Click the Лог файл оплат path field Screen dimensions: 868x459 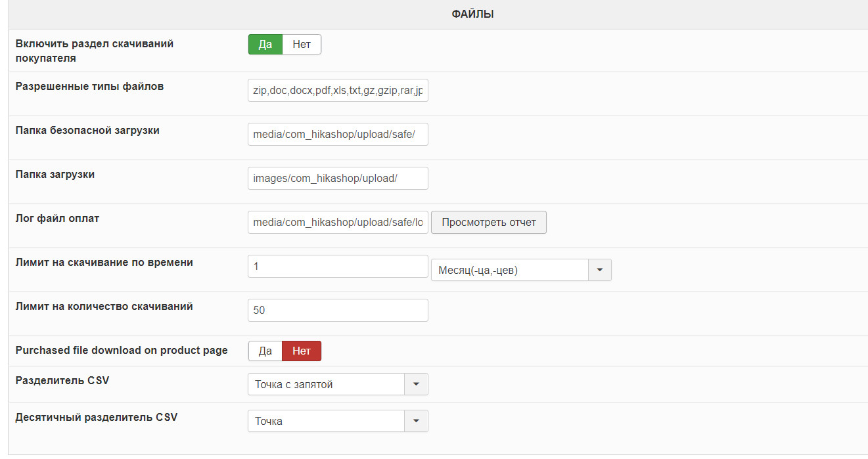(x=338, y=223)
